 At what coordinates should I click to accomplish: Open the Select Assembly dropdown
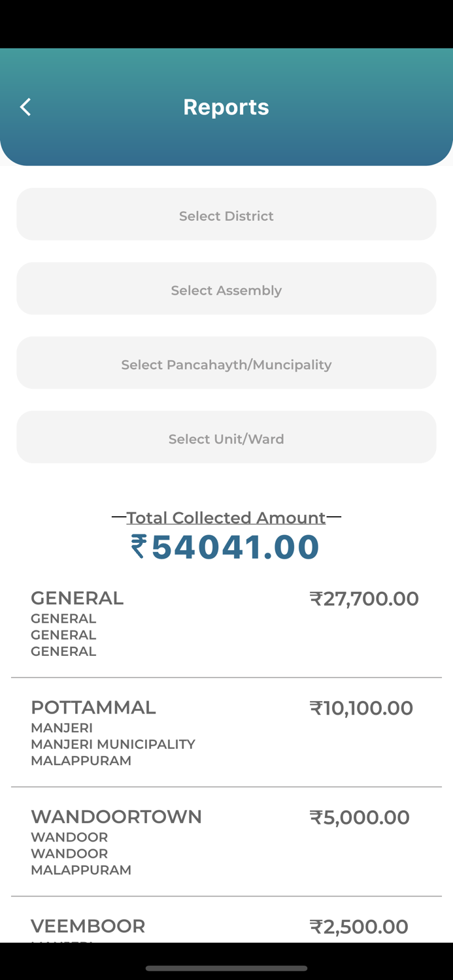(x=226, y=289)
